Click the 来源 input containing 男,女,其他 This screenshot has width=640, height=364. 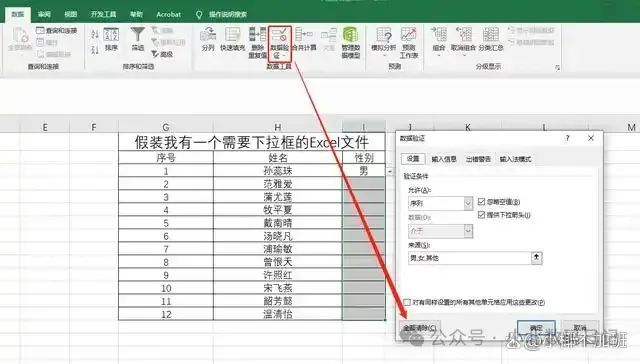pos(469,257)
